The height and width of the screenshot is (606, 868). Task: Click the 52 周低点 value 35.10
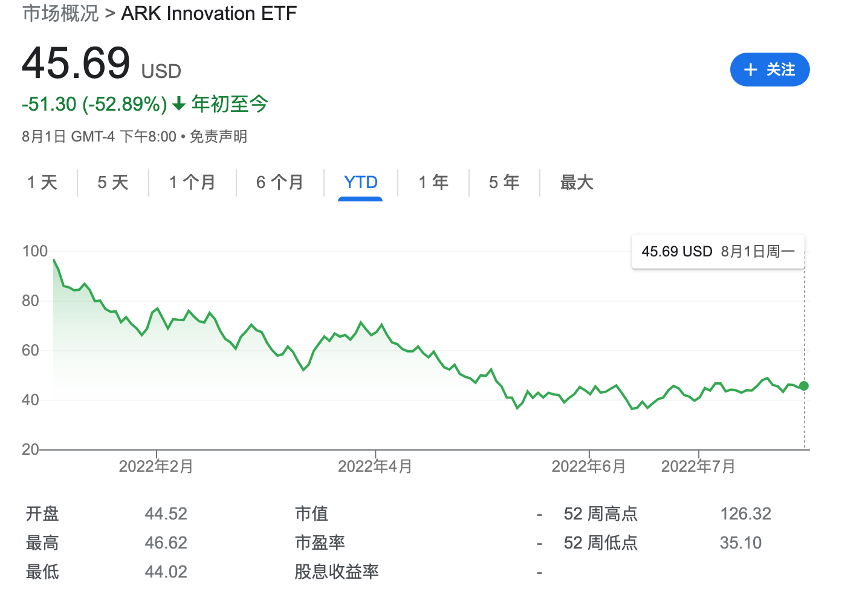(741, 543)
